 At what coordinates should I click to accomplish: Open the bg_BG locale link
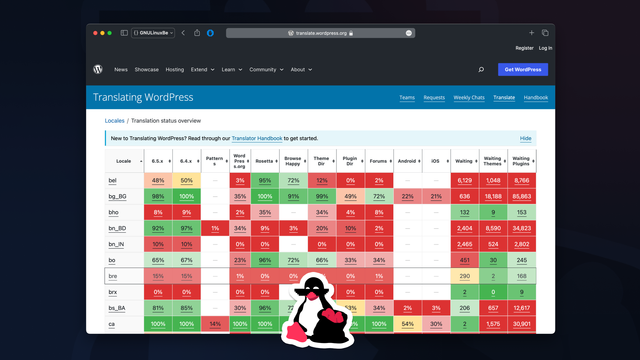(x=117, y=196)
